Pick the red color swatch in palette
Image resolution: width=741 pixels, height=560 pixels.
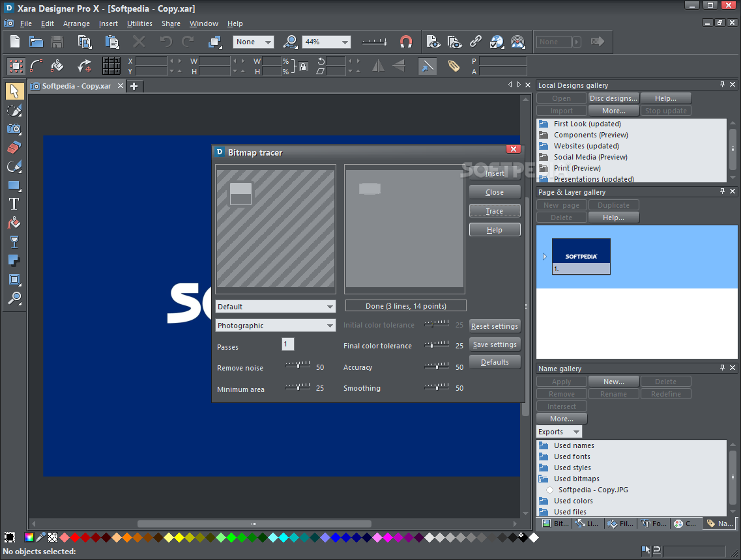tap(75, 537)
